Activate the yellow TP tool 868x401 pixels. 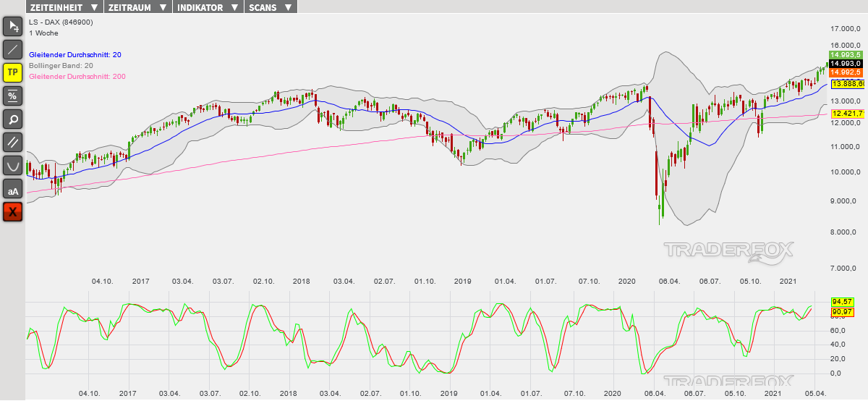pyautogui.click(x=13, y=72)
